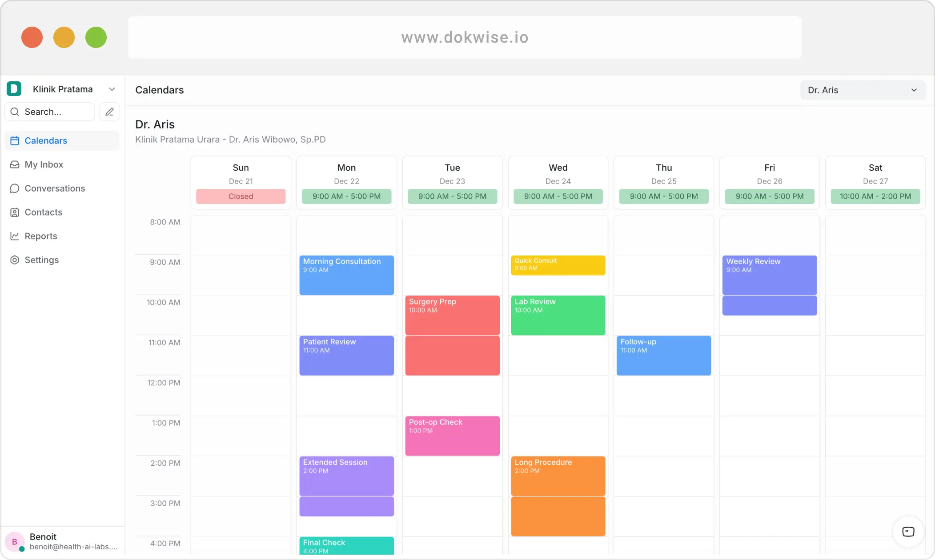This screenshot has width=935, height=560.
Task: Click inside the Search field
Action: pos(49,112)
